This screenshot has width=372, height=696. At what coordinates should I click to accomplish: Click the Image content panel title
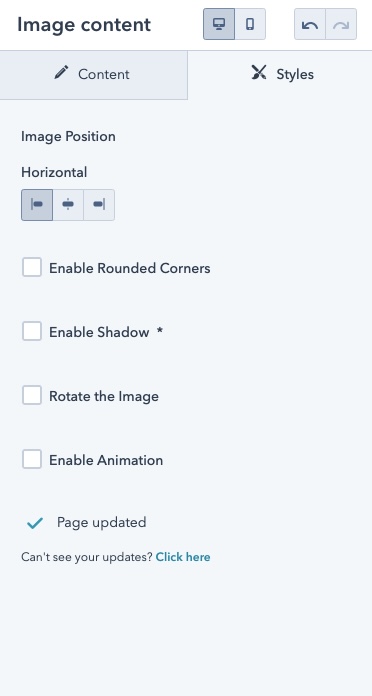84,24
